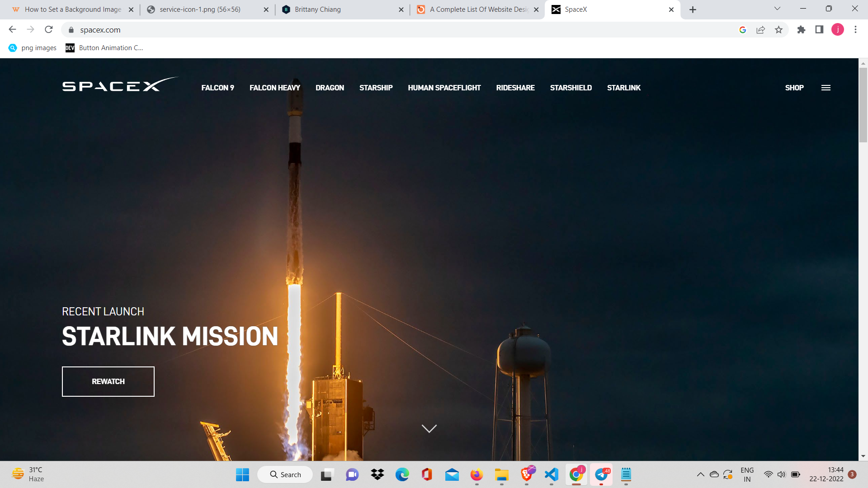The height and width of the screenshot is (488, 868).
Task: Expand the tab search dropdown arrow
Action: 777,9
